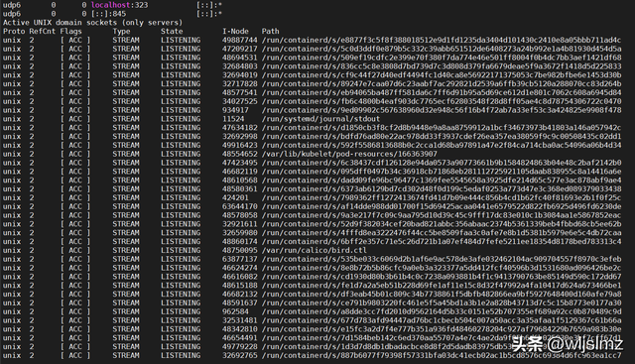Viewport: 635px width, 364px height.
Task: Click path '/var/run/calico/bird.ctl'
Action: (315, 250)
